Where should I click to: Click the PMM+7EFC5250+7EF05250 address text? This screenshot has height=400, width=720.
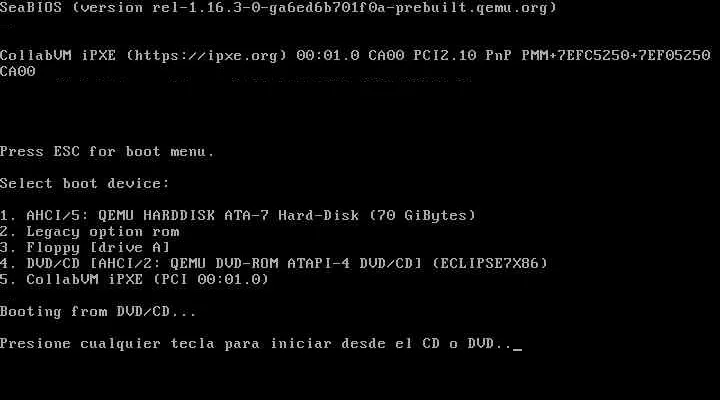tap(616, 56)
